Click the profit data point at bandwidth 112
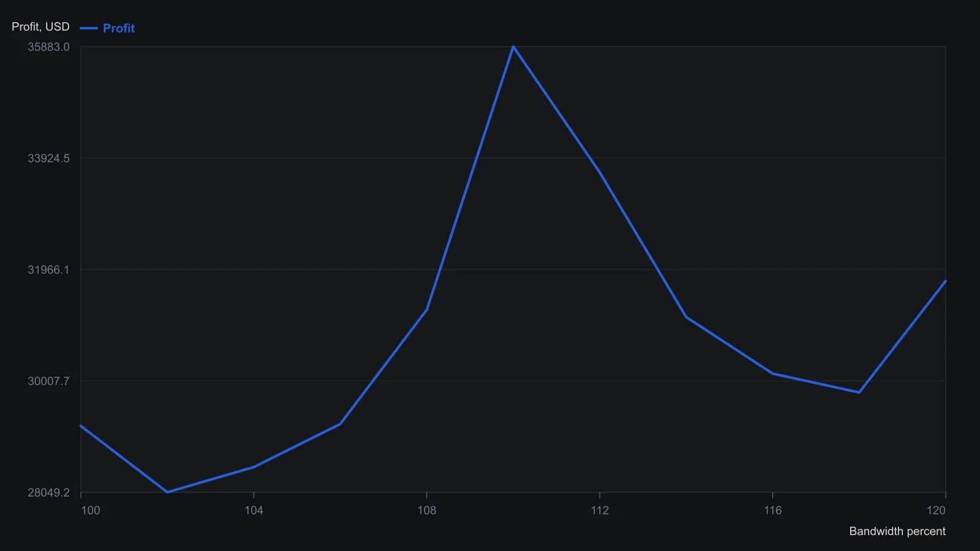Screen dimensions: 980x551 coord(600,171)
